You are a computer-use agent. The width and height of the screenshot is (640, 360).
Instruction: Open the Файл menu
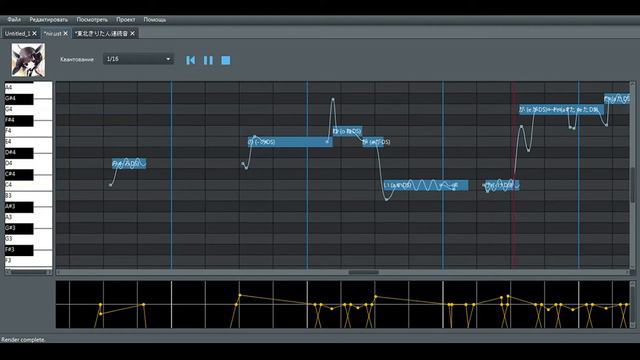pos(14,20)
